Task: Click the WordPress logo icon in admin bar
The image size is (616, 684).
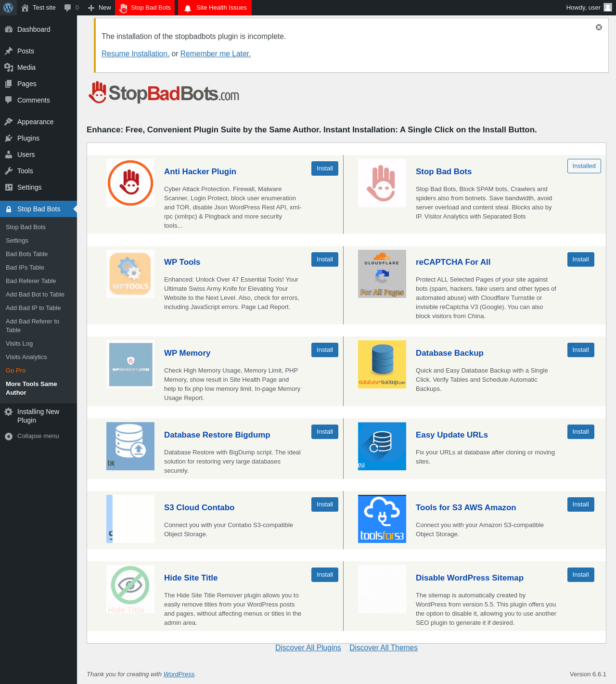Action: 8,8
